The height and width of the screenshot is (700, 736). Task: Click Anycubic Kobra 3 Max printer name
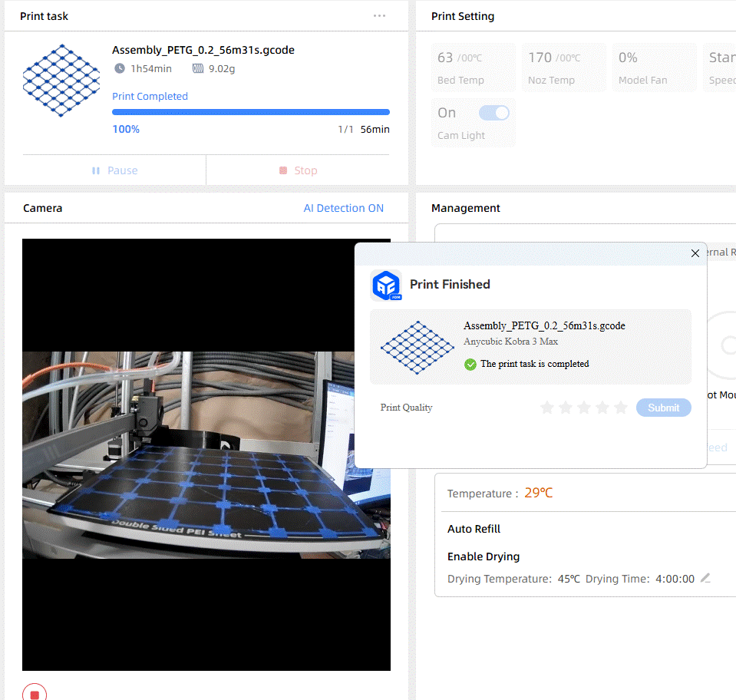pos(510,342)
